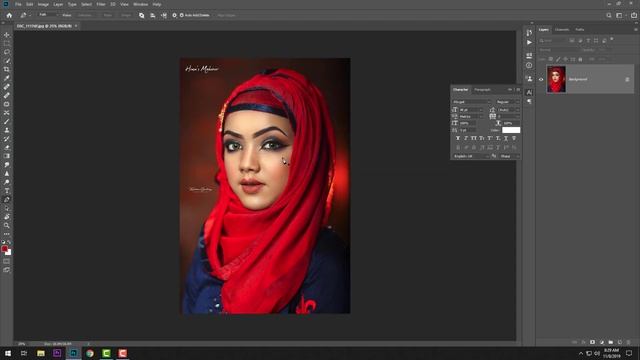Open the Regular font style dropdown
Viewport: 640px width, 360px height.
coord(507,102)
